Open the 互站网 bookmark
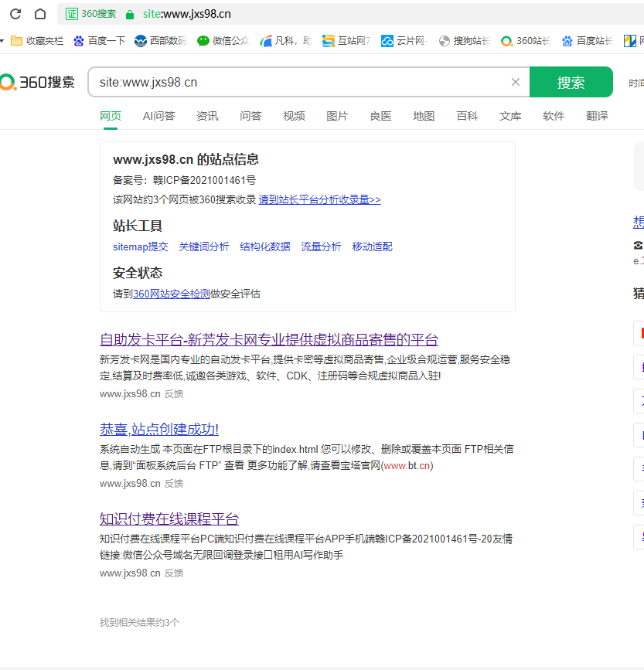644x670 pixels. click(x=346, y=41)
